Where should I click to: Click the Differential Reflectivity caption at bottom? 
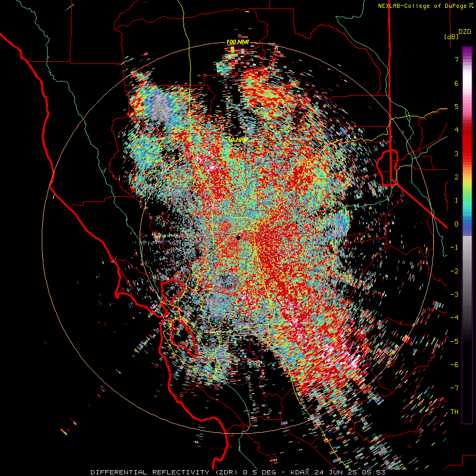click(239, 472)
